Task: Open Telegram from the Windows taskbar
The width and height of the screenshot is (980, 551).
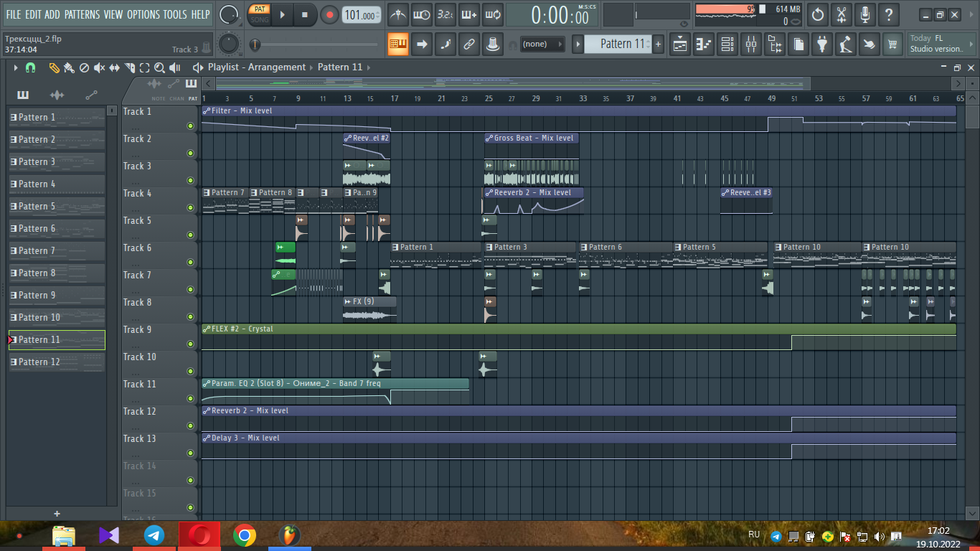Action: [154, 535]
